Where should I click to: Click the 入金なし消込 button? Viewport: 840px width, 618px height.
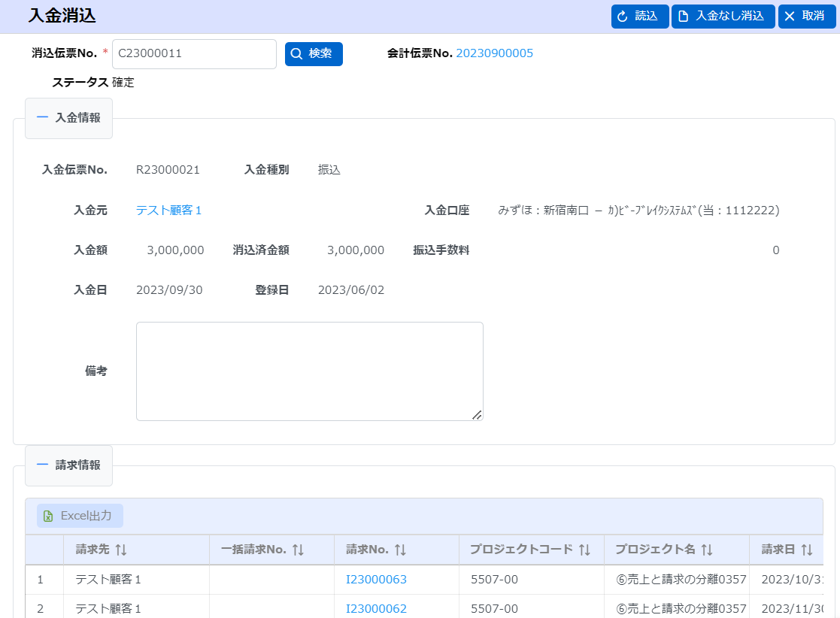[723, 16]
